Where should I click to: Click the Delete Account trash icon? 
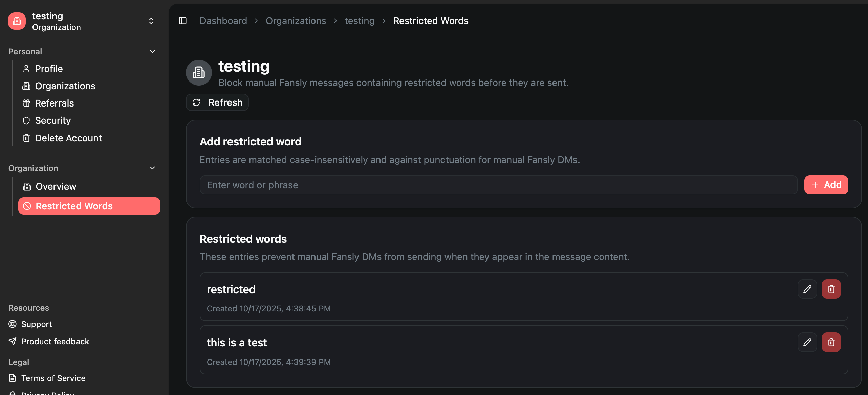coord(26,138)
